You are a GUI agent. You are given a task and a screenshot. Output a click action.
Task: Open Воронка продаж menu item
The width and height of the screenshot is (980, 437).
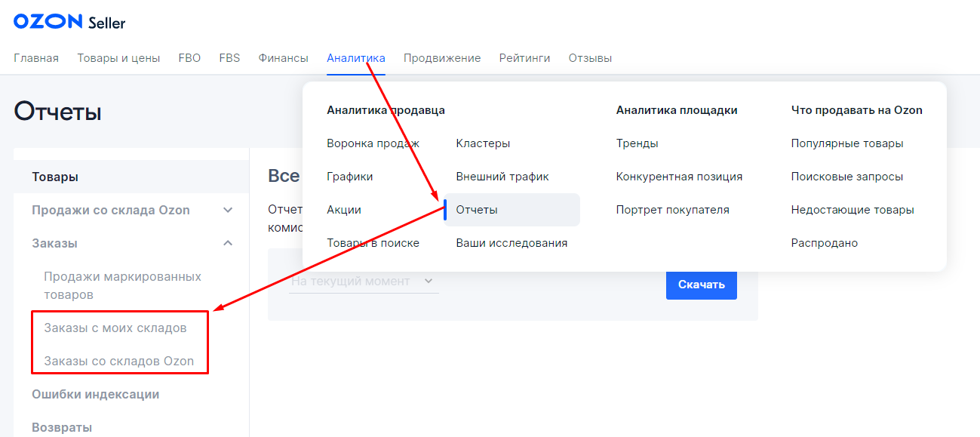(x=373, y=143)
